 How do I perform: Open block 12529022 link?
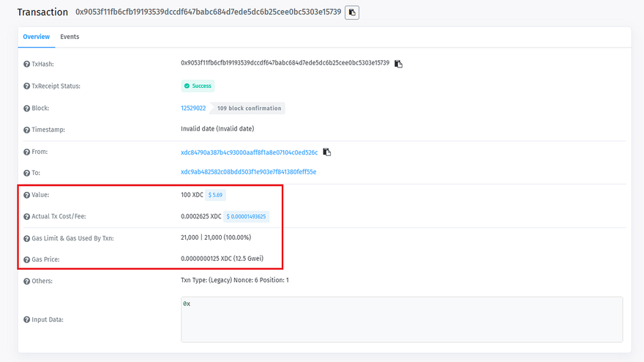(193, 108)
